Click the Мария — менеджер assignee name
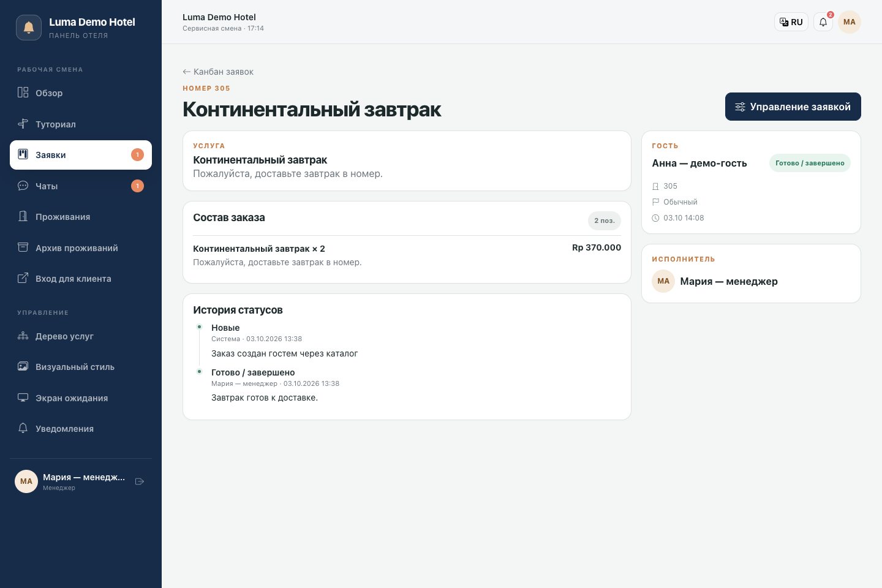The height and width of the screenshot is (588, 882). [x=729, y=281]
